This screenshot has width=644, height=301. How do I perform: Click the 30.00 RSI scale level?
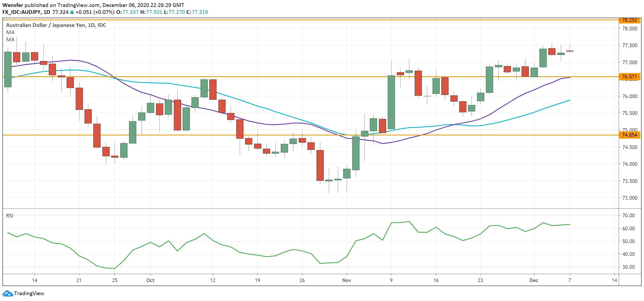point(628,267)
